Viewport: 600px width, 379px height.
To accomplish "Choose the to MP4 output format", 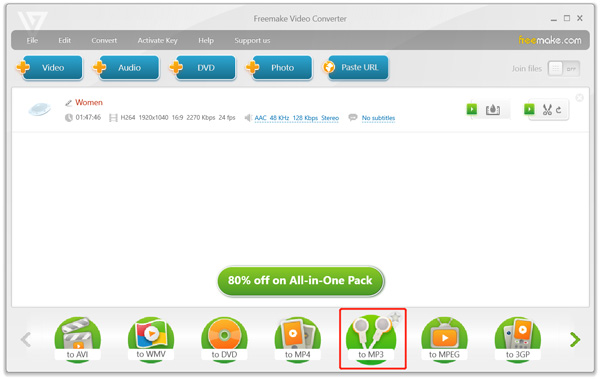I will click(x=298, y=340).
